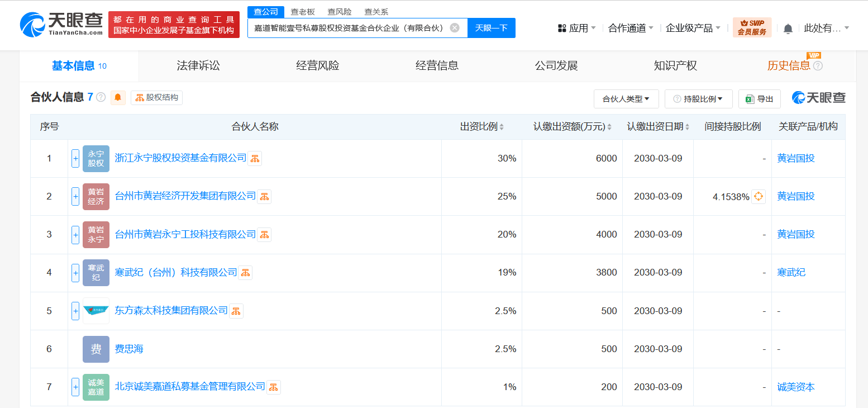Click the orange alert bell next to 合伙人信息
Image resolution: width=868 pixels, height=408 pixels.
[118, 98]
